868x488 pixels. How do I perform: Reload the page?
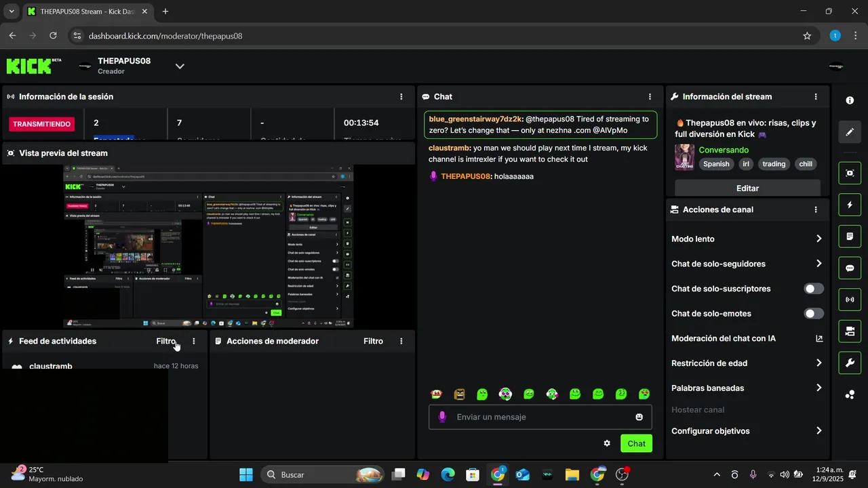pyautogui.click(x=53, y=36)
